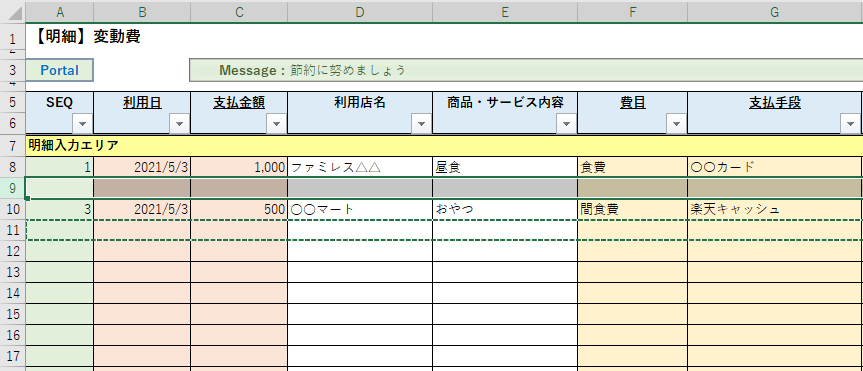Screen dimensions: 863x371
Task: Select the 昼食 cell
Action: click(505, 167)
